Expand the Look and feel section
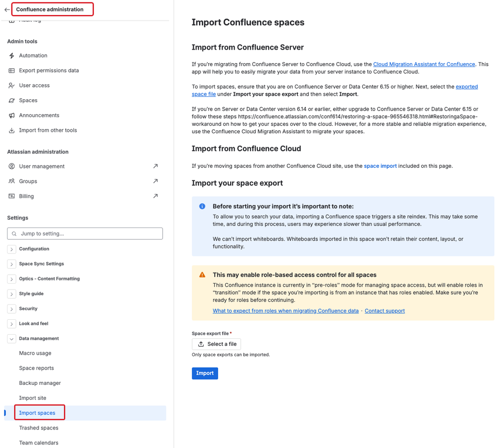501x448 pixels. 12,324
